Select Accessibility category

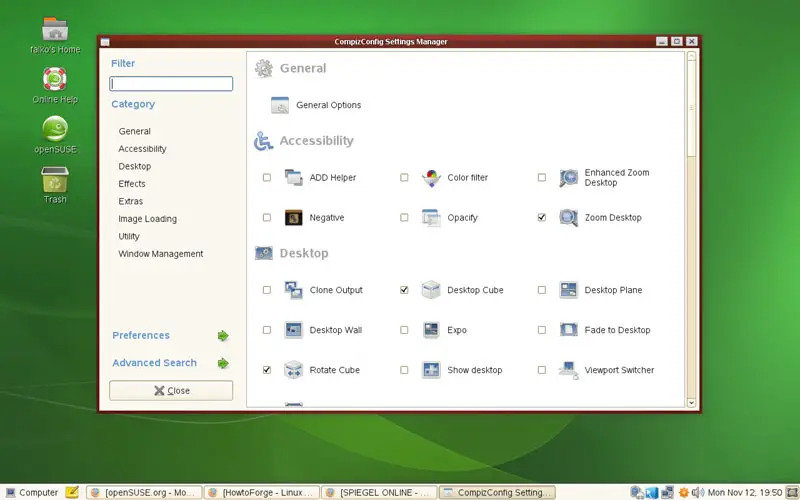click(142, 149)
